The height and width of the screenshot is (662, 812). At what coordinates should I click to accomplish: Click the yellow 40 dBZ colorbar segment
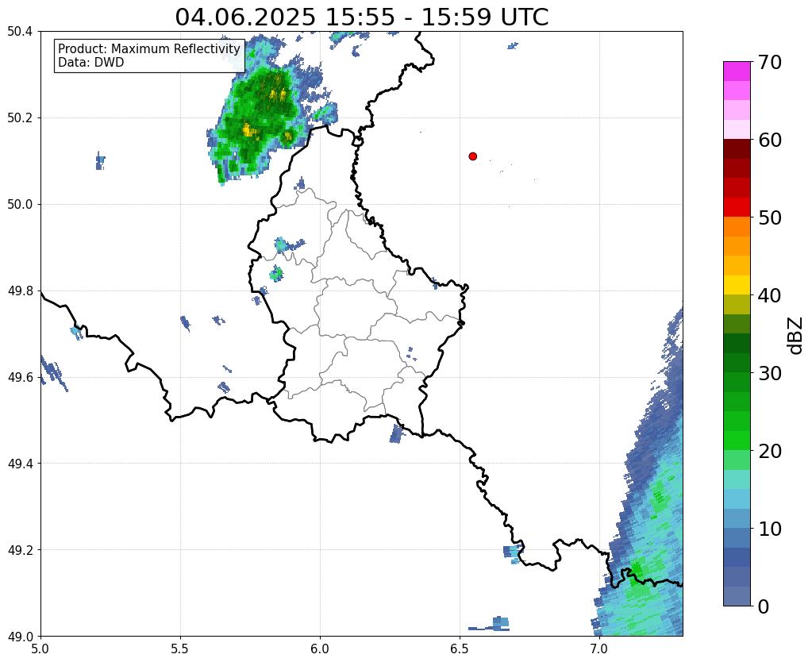737,285
